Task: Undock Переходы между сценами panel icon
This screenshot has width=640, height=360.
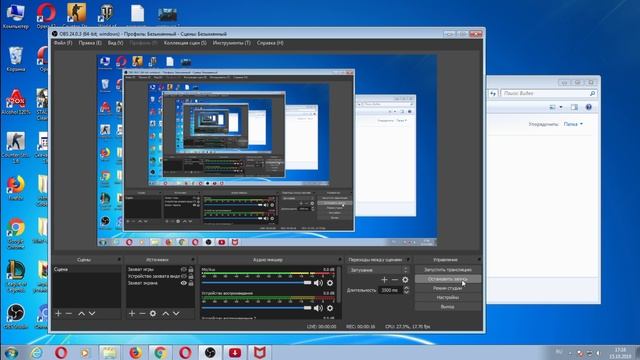Action: (x=408, y=260)
